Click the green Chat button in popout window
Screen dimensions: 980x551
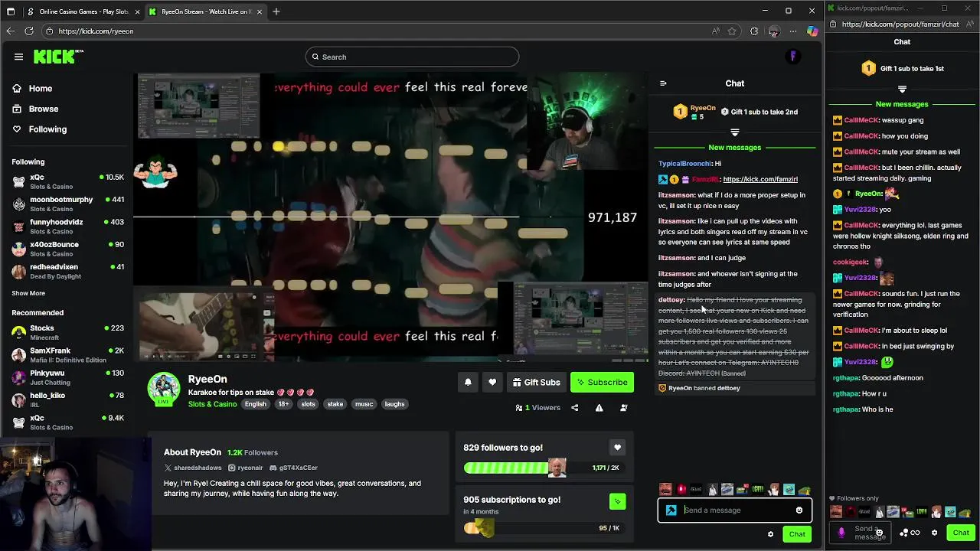coord(961,533)
